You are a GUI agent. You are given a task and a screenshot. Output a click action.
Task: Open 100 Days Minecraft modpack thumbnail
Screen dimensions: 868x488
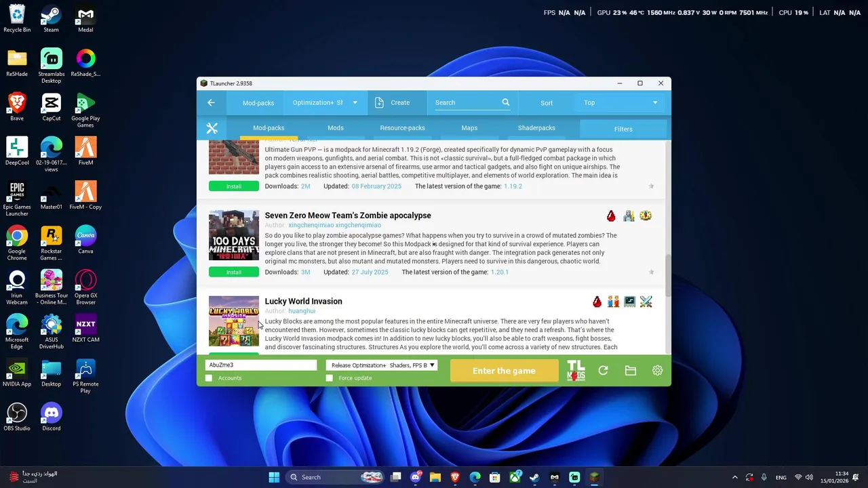(x=233, y=235)
